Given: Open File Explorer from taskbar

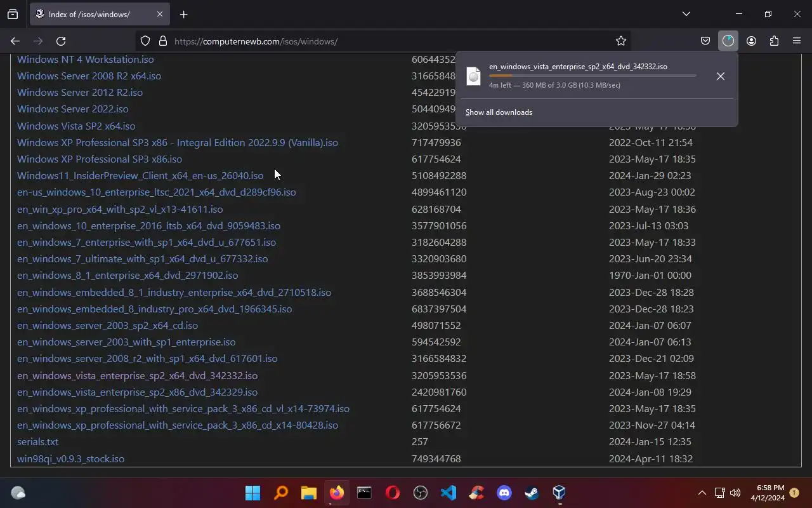Looking at the screenshot, I should click(308, 493).
